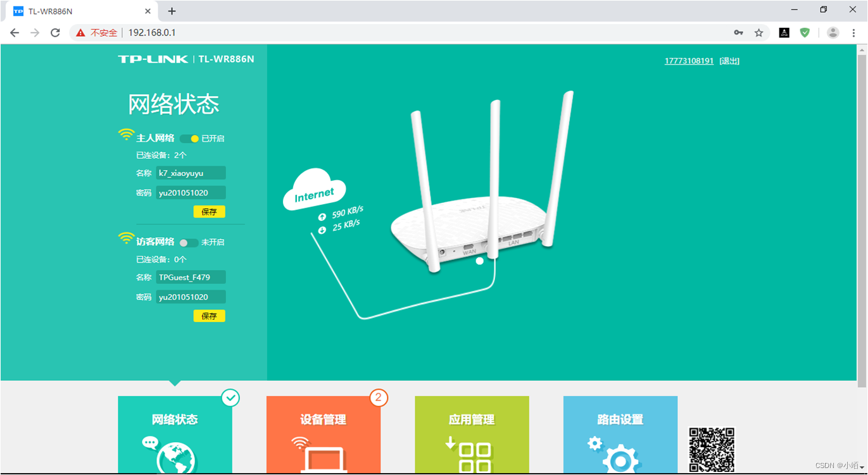Select the TL-WR886N browser tab
The width and height of the screenshot is (868, 475).
click(x=82, y=11)
